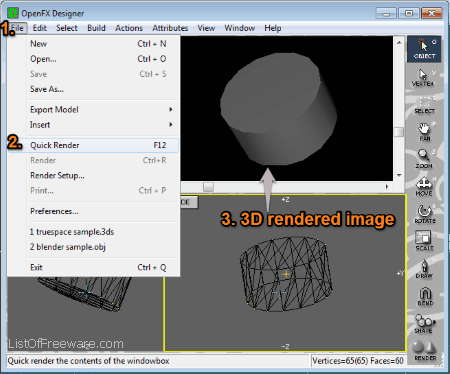Choose the Shape tool
This screenshot has height=374, width=450.
[424, 324]
